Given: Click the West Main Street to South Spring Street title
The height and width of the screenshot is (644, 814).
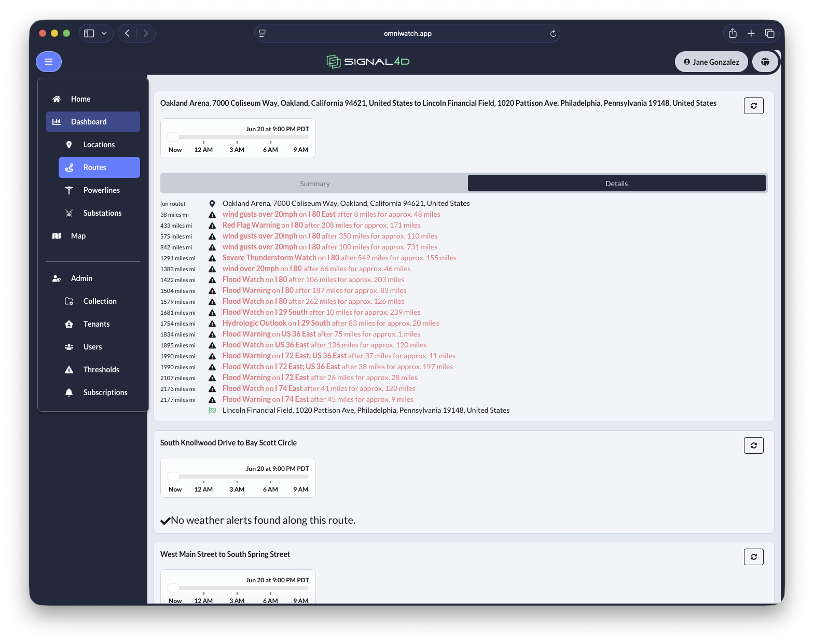Looking at the screenshot, I should pyautogui.click(x=225, y=554).
